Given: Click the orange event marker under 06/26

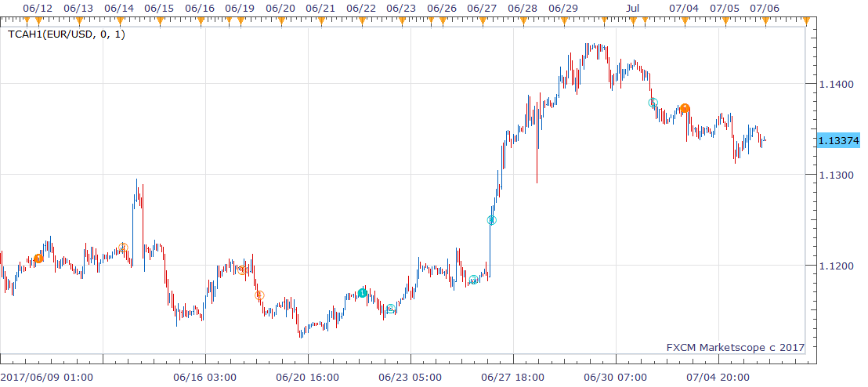Looking at the screenshot, I should coord(443,21).
